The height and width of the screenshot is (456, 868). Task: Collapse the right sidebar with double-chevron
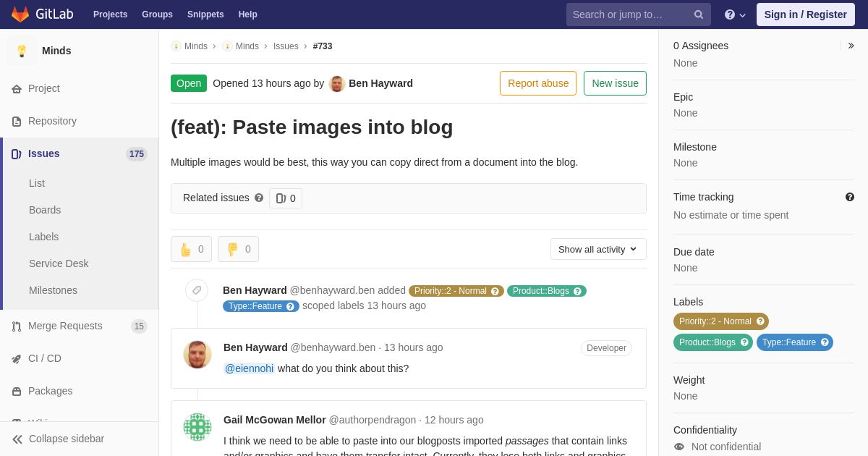tap(851, 46)
